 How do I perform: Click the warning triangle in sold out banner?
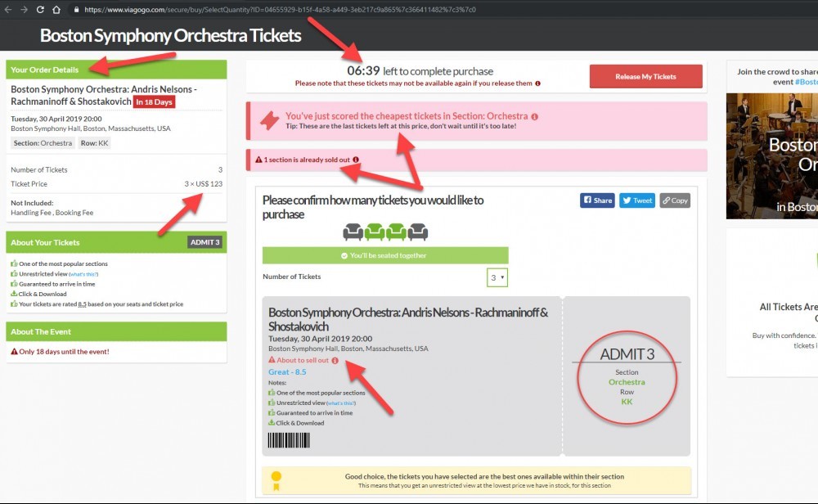coord(258,160)
